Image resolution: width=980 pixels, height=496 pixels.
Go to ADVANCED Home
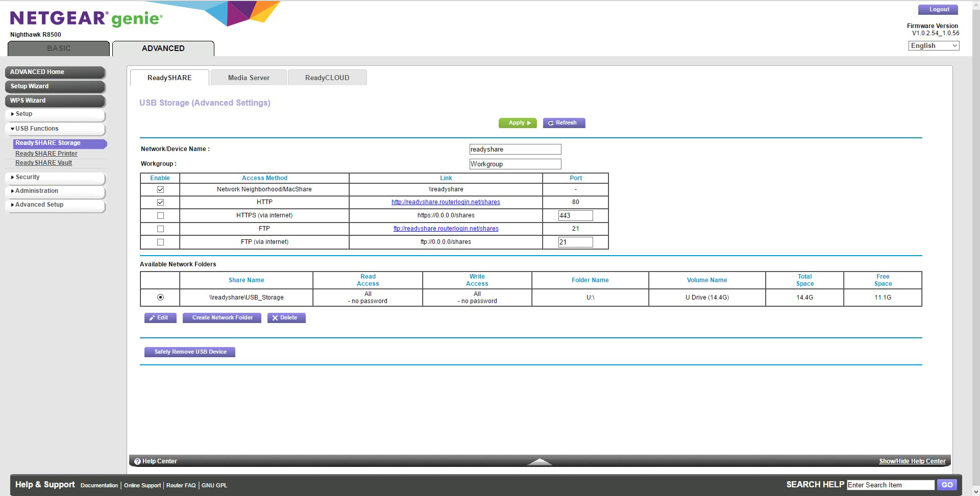click(x=55, y=72)
